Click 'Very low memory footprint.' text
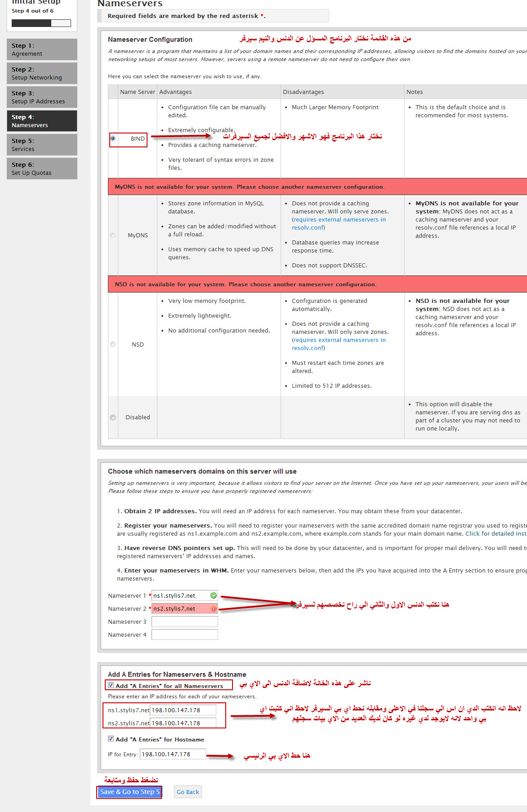This screenshot has height=812, width=527. pyautogui.click(x=207, y=301)
